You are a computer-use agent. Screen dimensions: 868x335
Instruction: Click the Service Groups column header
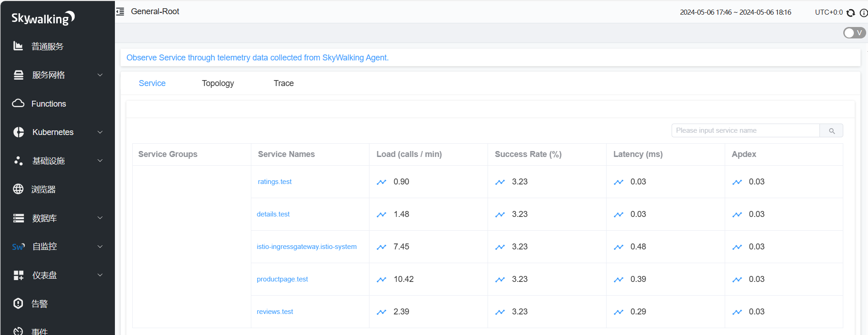point(168,154)
